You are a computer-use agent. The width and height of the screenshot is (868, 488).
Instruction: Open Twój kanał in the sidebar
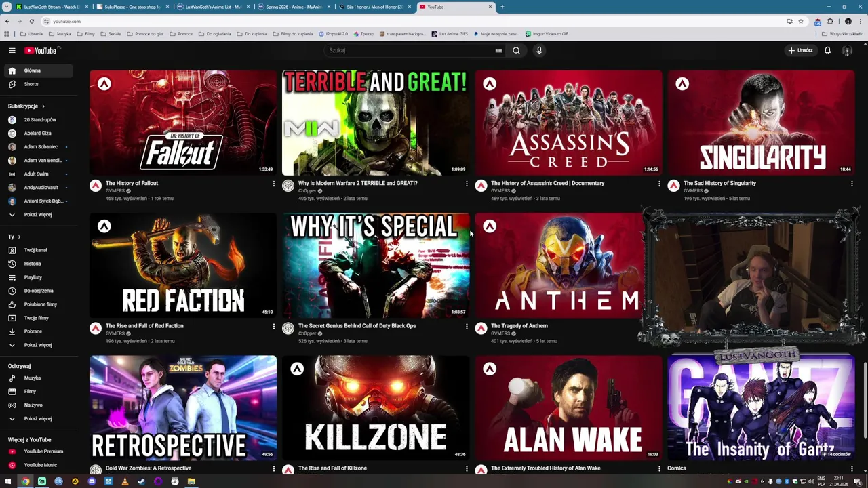click(x=37, y=250)
